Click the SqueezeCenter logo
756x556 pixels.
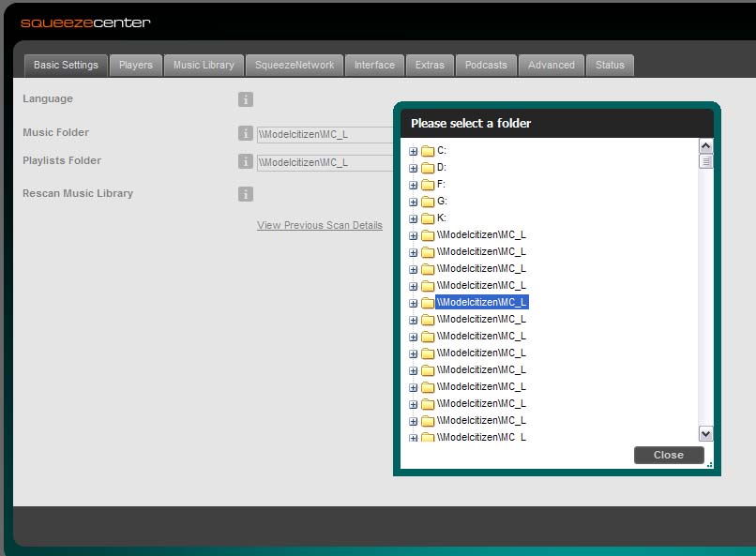point(85,23)
